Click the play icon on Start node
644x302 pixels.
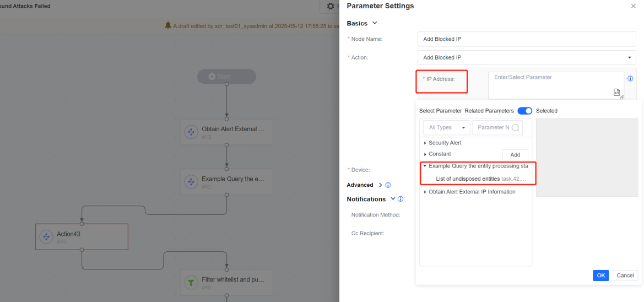coord(212,77)
